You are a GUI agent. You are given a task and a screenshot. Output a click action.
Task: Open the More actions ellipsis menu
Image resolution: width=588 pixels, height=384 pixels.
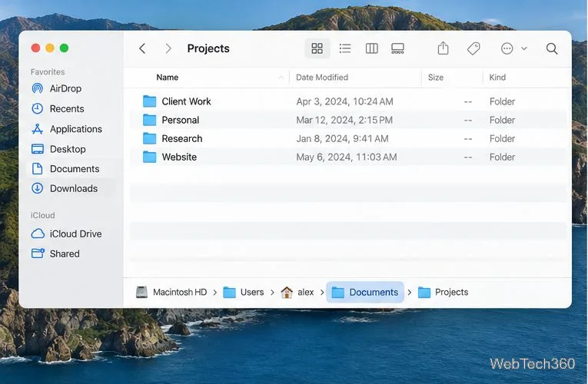point(507,48)
